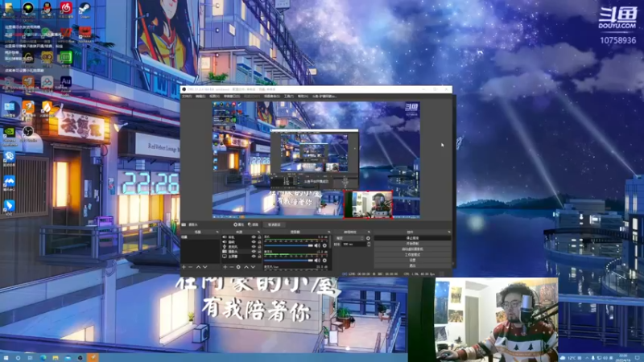Image resolution: width=644 pixels, height=362 pixels.
Task: Open the taskbar search icon
Action: [x=18, y=358]
